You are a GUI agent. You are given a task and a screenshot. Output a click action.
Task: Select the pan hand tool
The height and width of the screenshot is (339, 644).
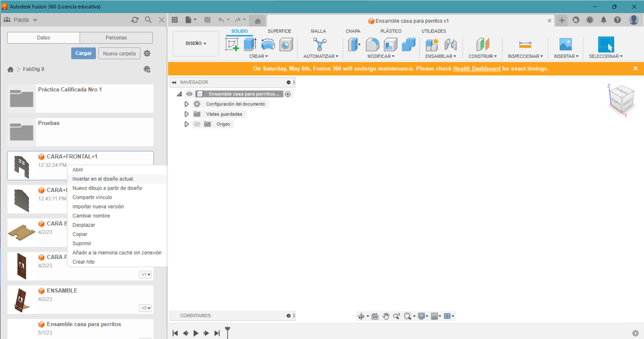point(386,316)
